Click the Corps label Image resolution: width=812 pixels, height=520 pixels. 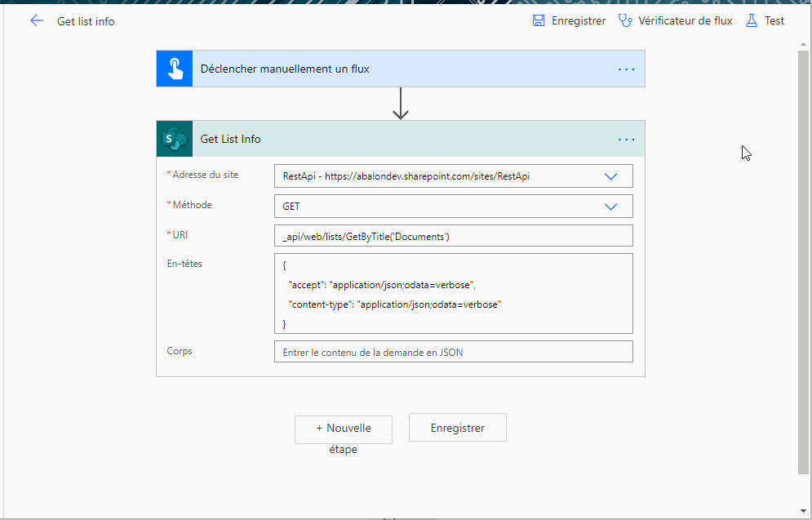pyautogui.click(x=180, y=351)
